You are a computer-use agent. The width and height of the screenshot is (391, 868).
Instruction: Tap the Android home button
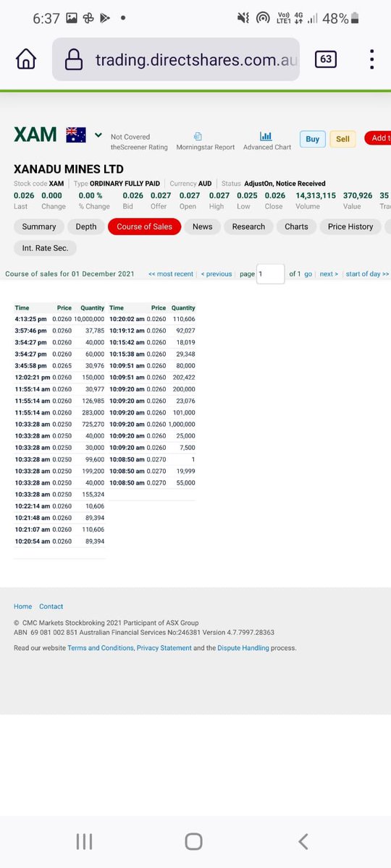click(x=193, y=841)
